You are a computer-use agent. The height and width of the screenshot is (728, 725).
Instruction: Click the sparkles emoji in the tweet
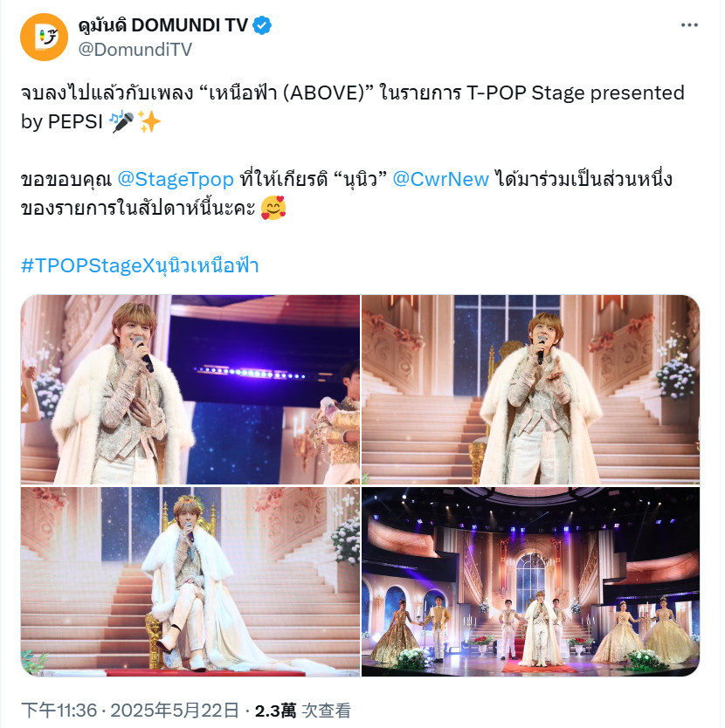tap(149, 121)
